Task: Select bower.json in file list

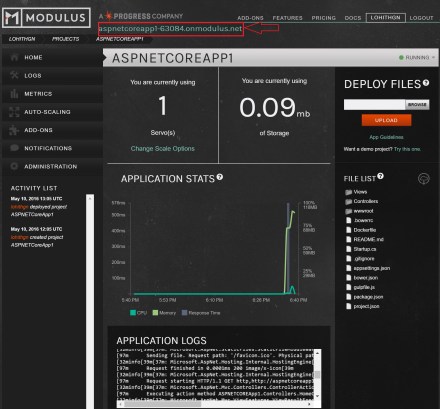Action: [362, 278]
